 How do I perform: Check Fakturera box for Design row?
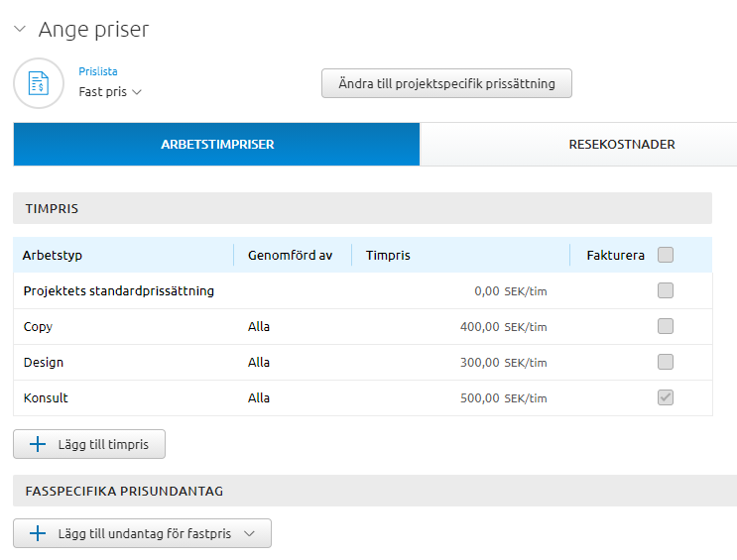tap(666, 362)
